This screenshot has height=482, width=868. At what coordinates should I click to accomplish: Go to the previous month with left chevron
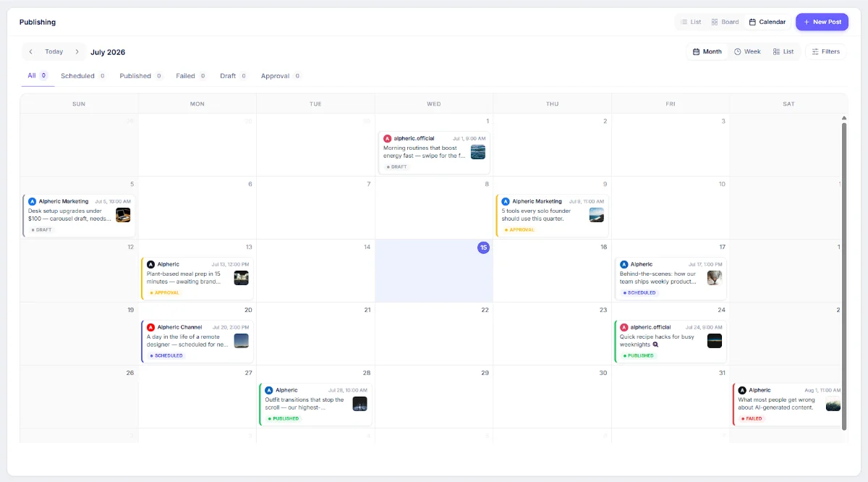(30, 51)
